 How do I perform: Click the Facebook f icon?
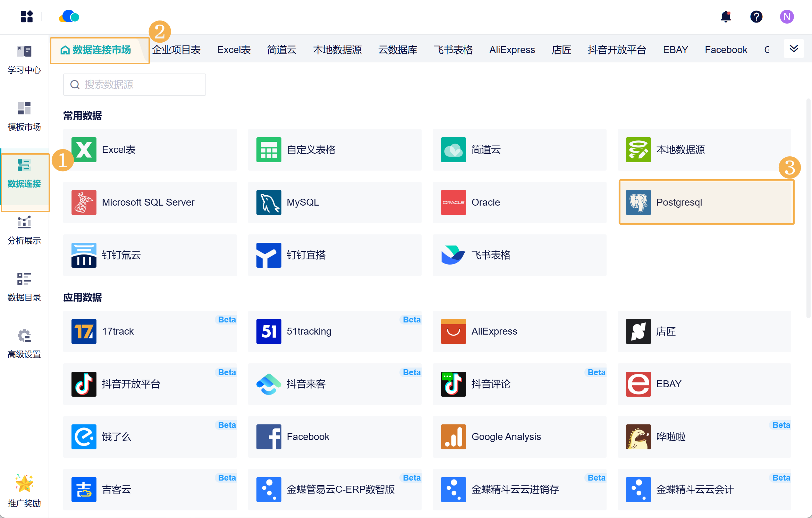269,437
